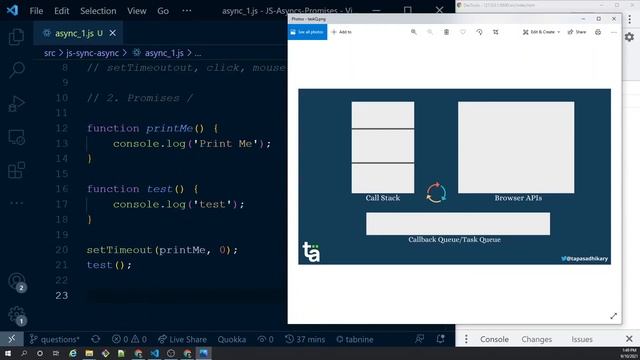
Task: Click the eye watcher count in status bar
Action: tap(265, 339)
